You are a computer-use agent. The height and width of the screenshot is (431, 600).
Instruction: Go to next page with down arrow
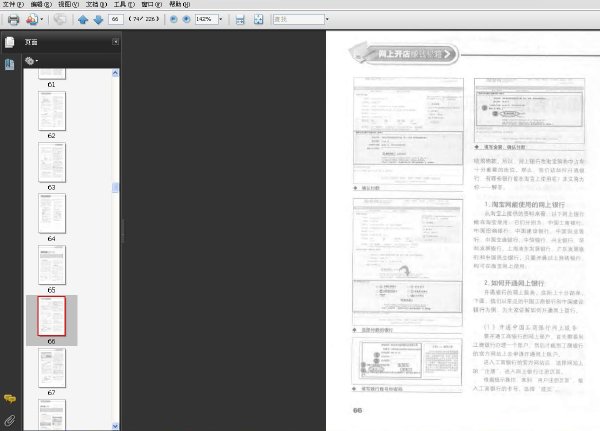[x=98, y=19]
